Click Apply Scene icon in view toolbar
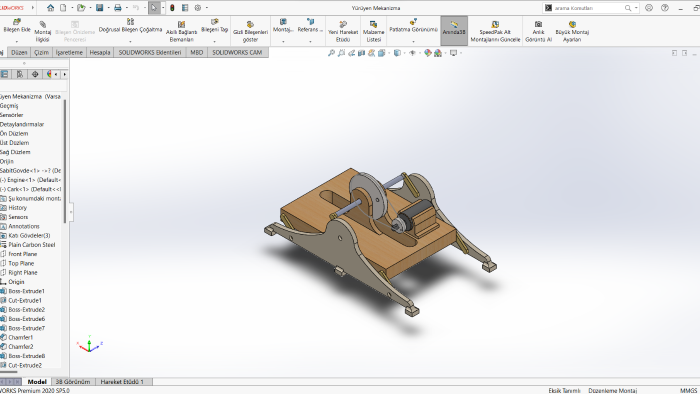Viewport: 700px width, 394px height. coord(438,53)
